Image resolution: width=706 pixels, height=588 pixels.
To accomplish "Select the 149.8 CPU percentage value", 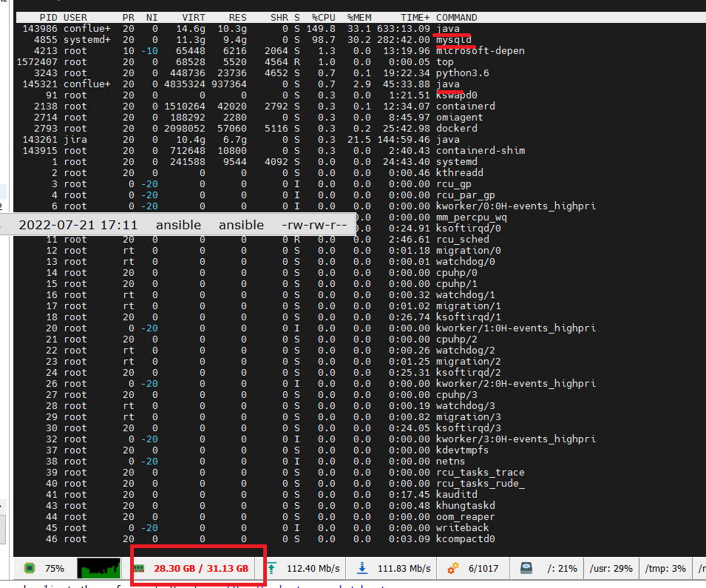I will [x=321, y=28].
